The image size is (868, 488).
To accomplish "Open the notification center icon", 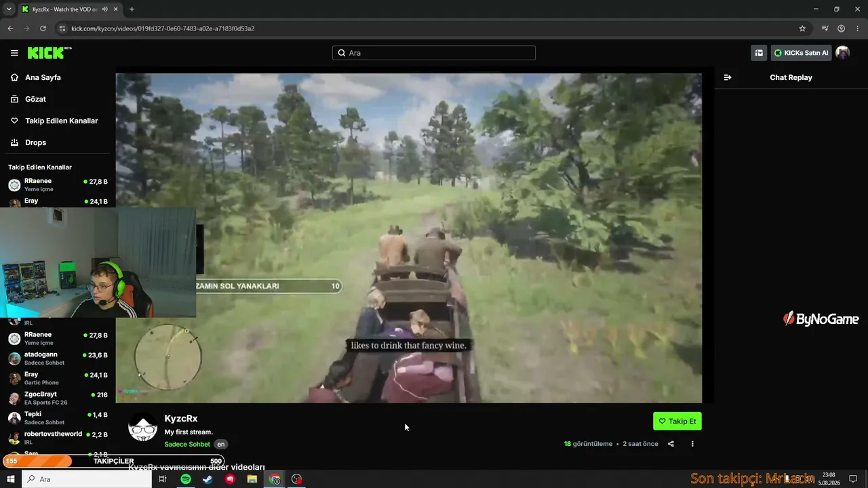I will click(x=853, y=479).
